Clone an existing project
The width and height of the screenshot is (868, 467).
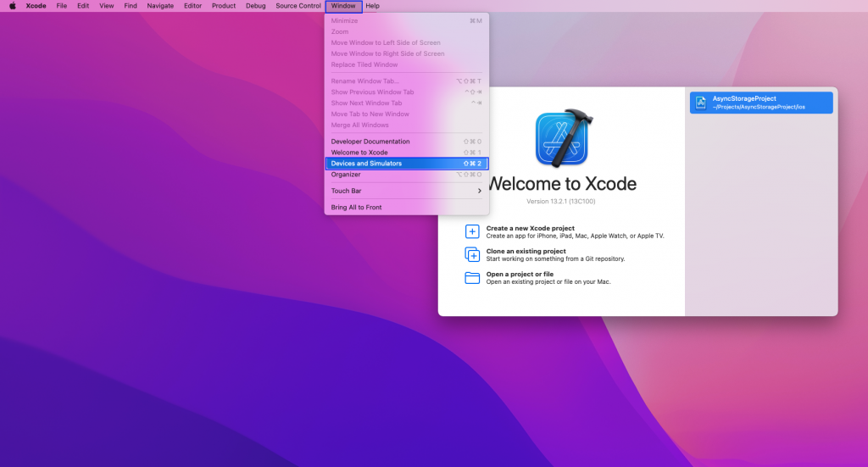(x=545, y=254)
